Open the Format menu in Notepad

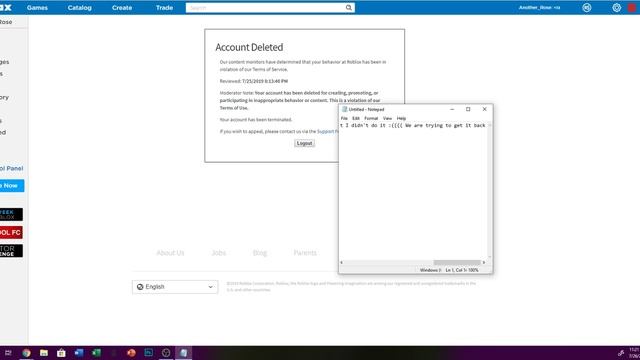coord(371,118)
